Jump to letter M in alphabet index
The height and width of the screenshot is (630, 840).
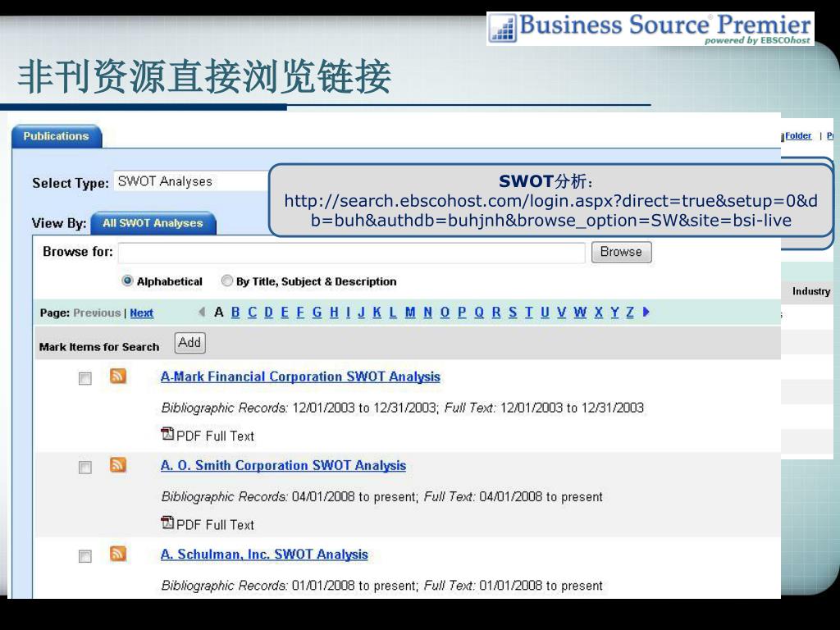tap(410, 313)
